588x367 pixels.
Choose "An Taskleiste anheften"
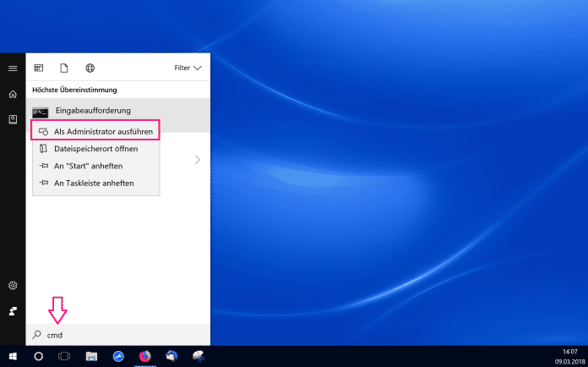click(95, 183)
